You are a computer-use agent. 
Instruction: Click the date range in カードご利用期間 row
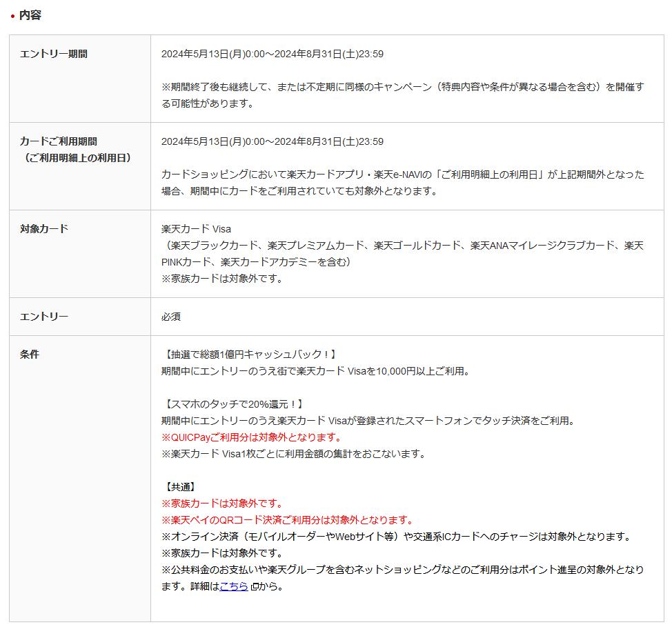click(272, 141)
